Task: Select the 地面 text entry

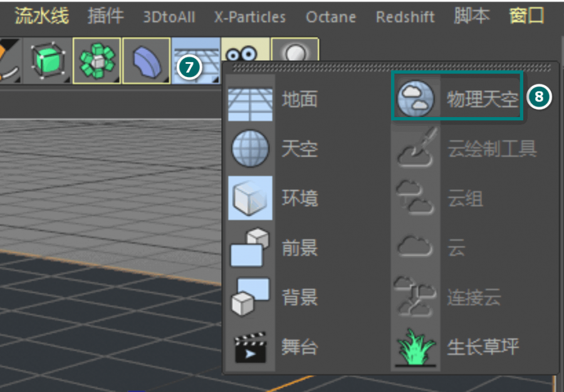Action: click(300, 100)
